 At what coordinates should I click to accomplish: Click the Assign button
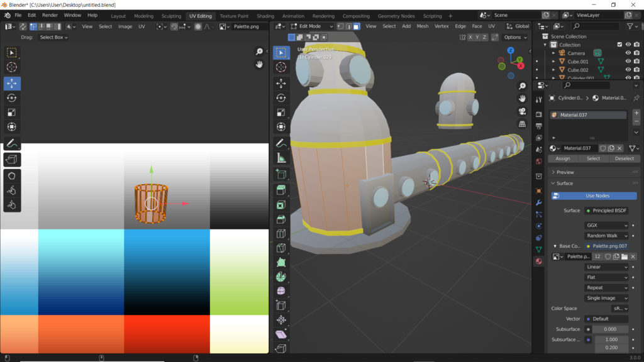pyautogui.click(x=563, y=158)
